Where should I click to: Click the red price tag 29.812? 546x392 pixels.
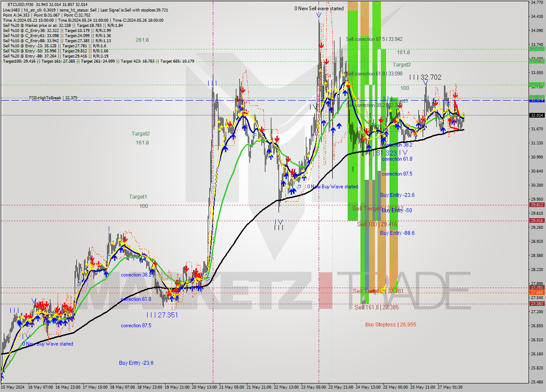537,205
